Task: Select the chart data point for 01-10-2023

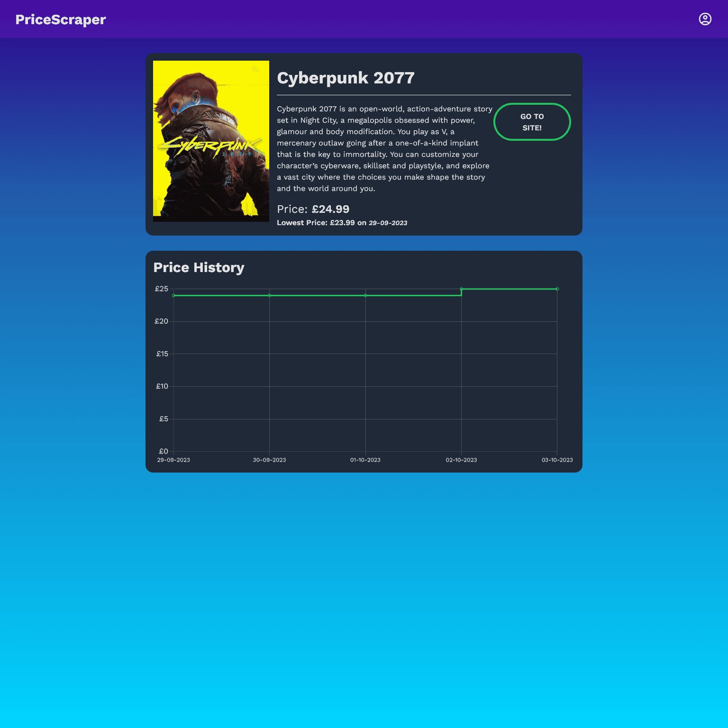Action: coord(365,295)
